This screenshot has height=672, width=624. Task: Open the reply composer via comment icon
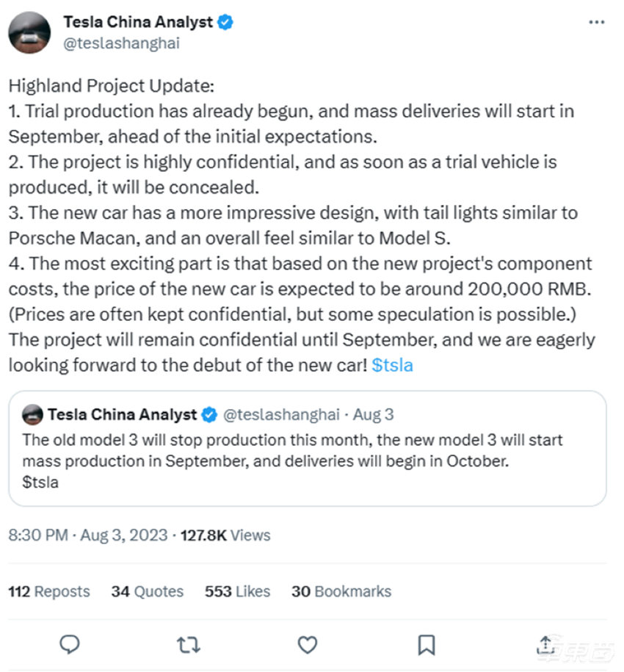pos(70,646)
